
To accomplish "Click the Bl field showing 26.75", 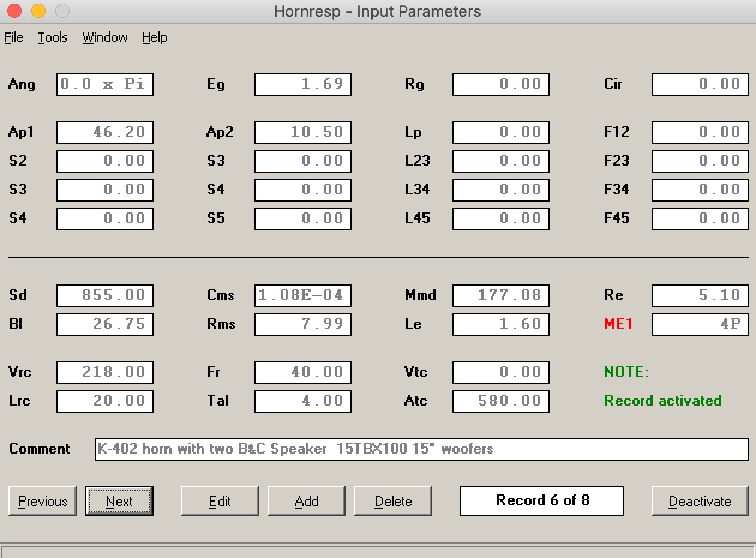I will coord(105,325).
